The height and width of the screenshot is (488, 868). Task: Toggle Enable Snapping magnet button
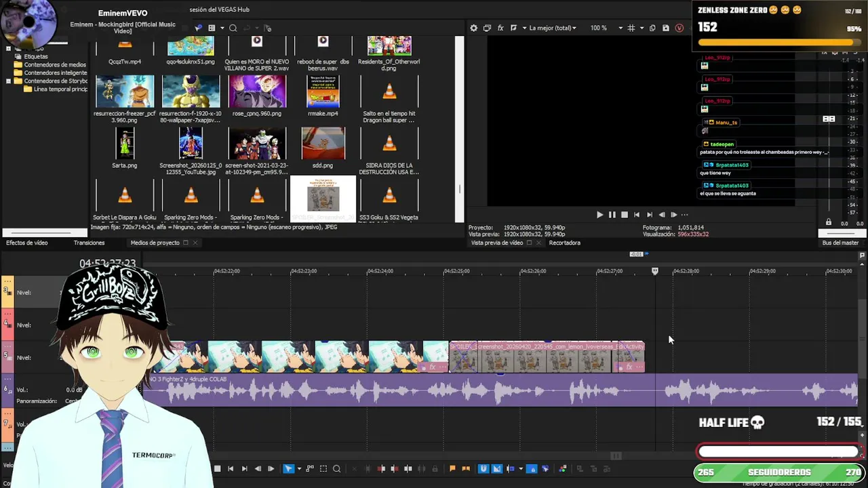click(483, 468)
